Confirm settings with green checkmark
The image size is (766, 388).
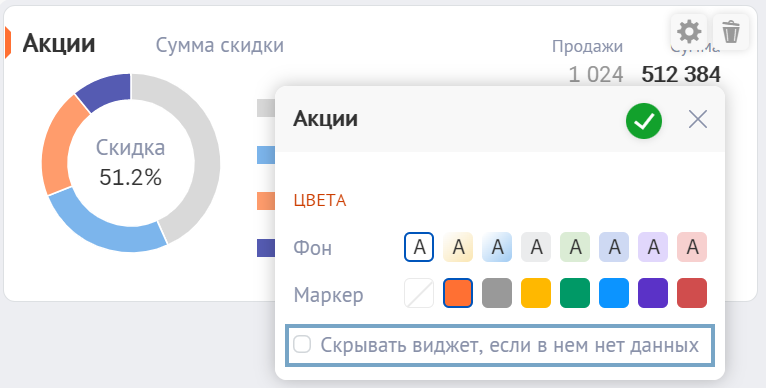pyautogui.click(x=644, y=120)
